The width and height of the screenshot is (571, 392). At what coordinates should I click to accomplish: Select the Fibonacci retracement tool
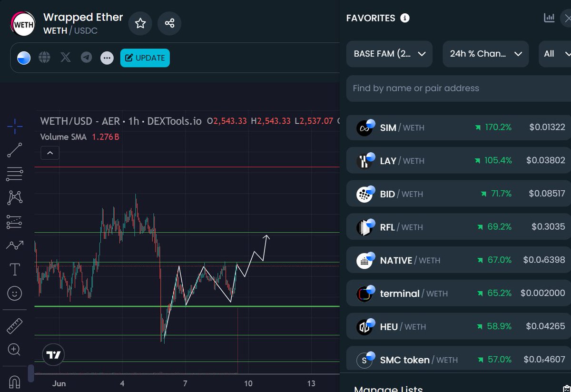[15, 174]
